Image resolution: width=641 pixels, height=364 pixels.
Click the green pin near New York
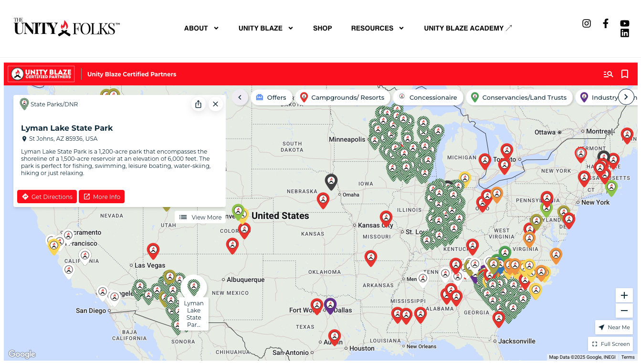(x=611, y=188)
